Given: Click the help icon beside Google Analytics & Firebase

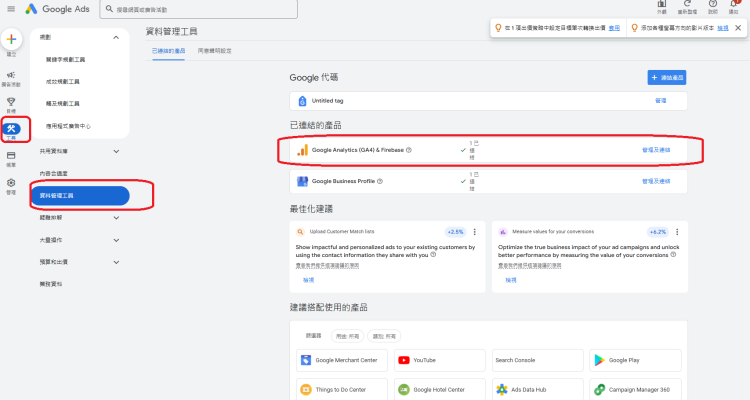Looking at the screenshot, I should pos(409,150).
